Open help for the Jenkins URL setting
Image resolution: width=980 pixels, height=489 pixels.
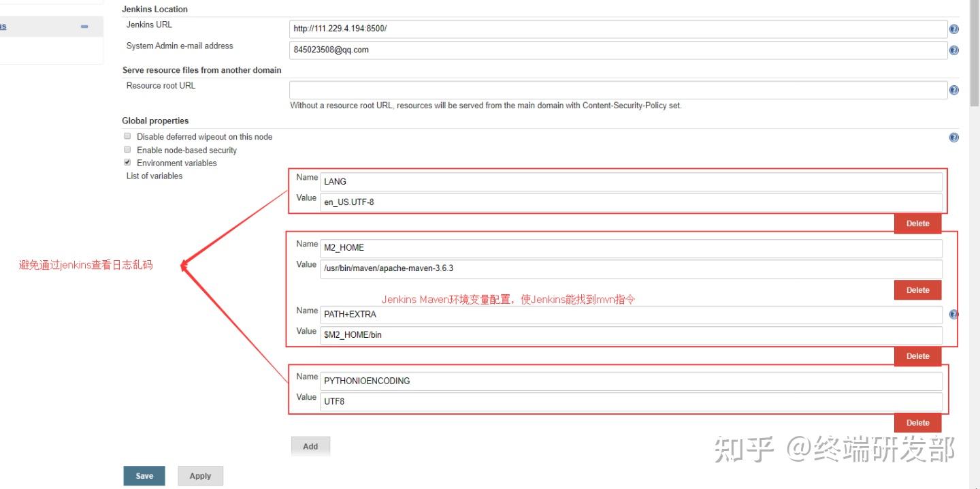(x=953, y=29)
